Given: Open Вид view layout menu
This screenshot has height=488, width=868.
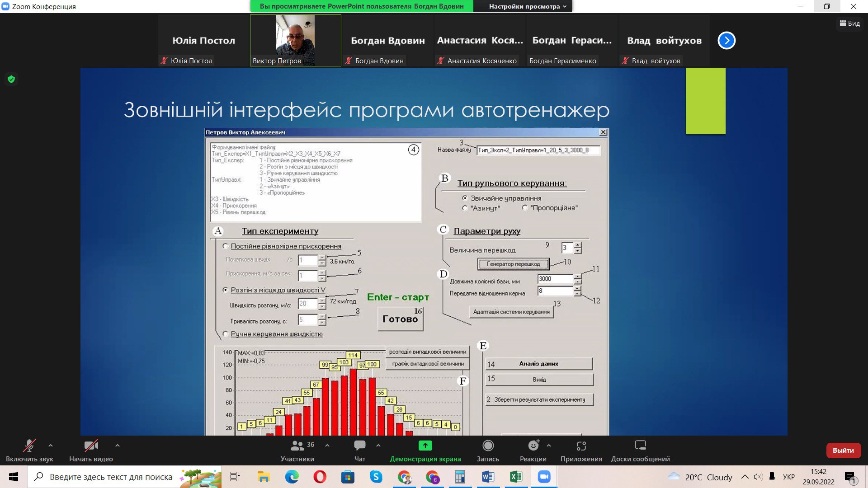Looking at the screenshot, I should 850,23.
